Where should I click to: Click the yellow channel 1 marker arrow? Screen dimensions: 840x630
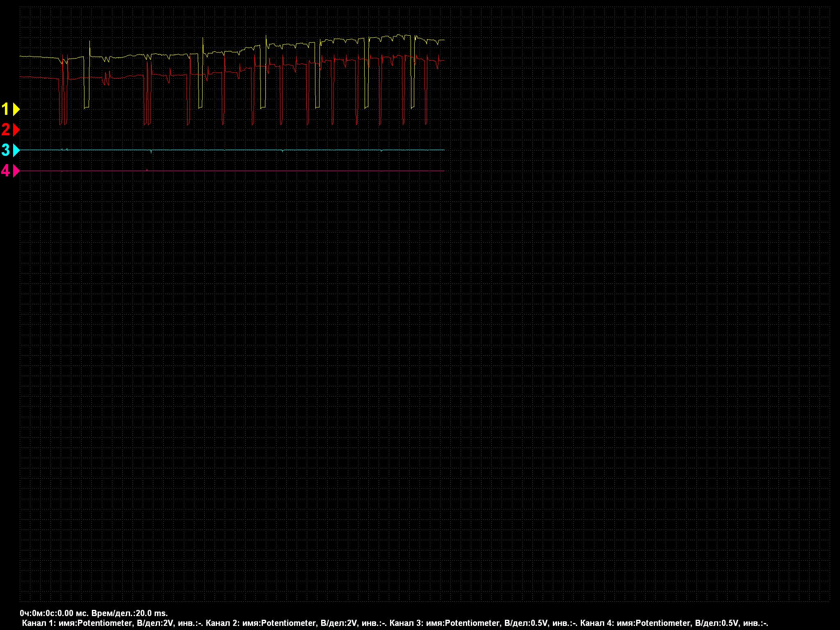16,110
